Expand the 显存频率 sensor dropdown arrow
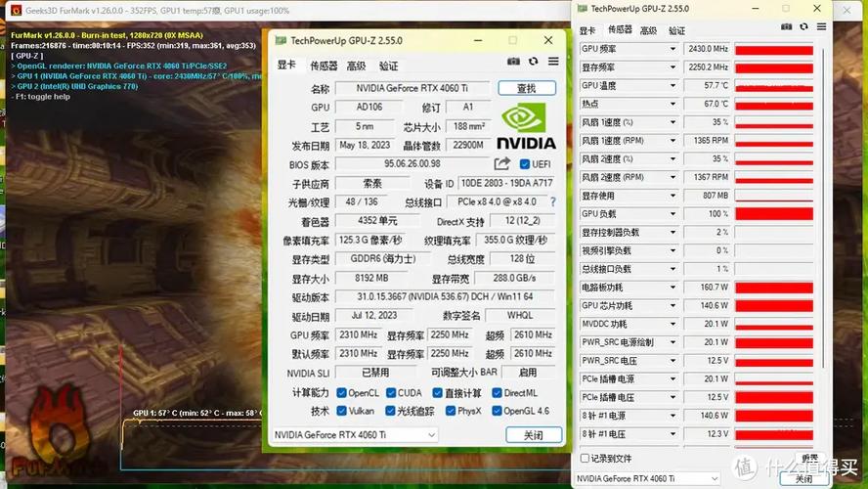This screenshot has height=489, width=868. click(x=673, y=67)
